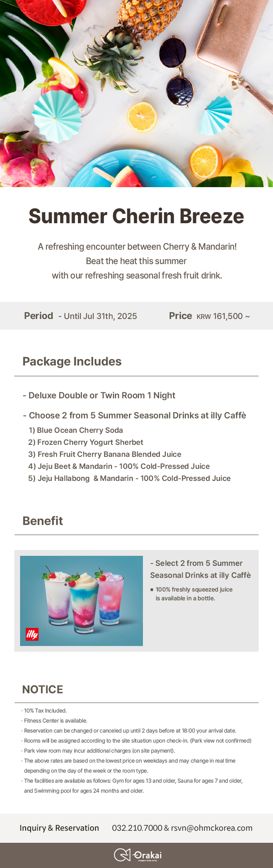Select Jeju Beet & Mandarin juice item

pyautogui.click(x=119, y=466)
